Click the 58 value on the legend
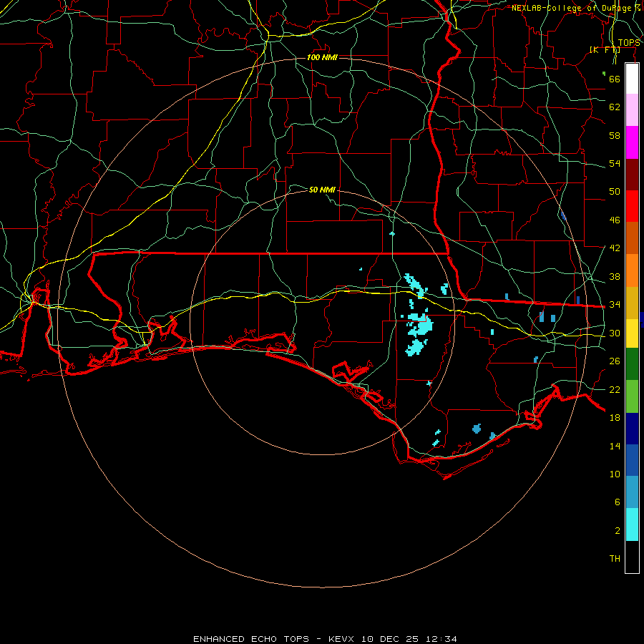Screen dimensions: 644x644 (x=615, y=135)
